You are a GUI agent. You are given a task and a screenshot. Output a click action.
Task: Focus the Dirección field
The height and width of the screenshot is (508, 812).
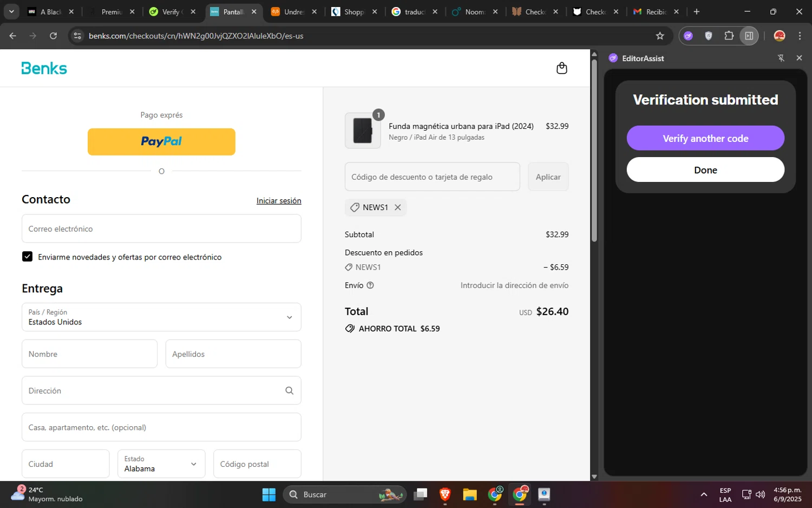161,390
